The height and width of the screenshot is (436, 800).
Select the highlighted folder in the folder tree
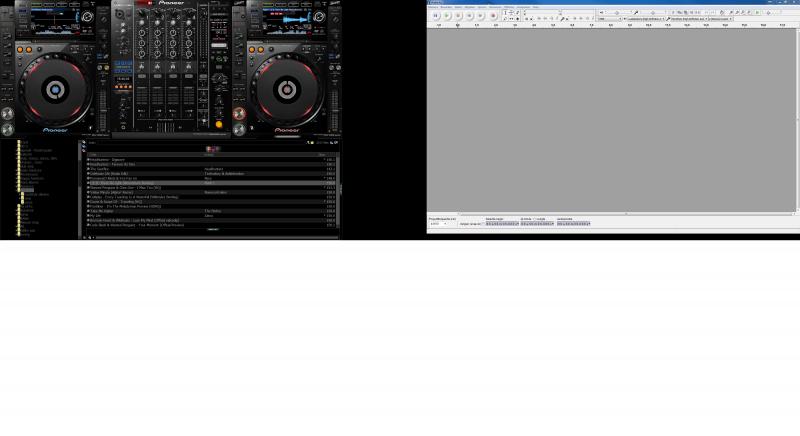pyautogui.click(x=28, y=190)
